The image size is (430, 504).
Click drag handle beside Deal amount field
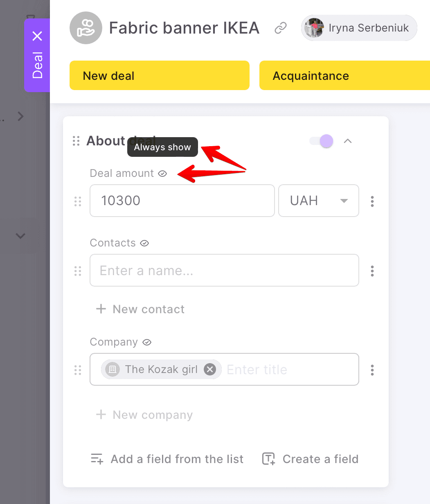click(x=78, y=201)
